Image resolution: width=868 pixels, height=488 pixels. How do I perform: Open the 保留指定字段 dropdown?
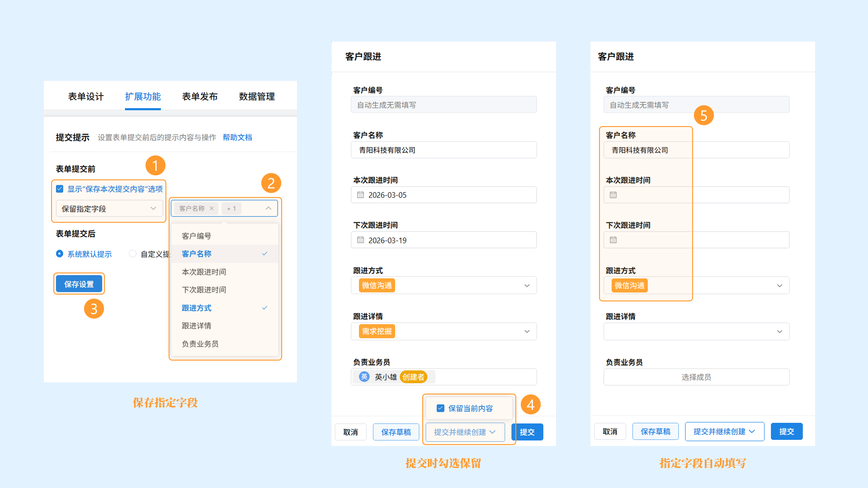109,209
